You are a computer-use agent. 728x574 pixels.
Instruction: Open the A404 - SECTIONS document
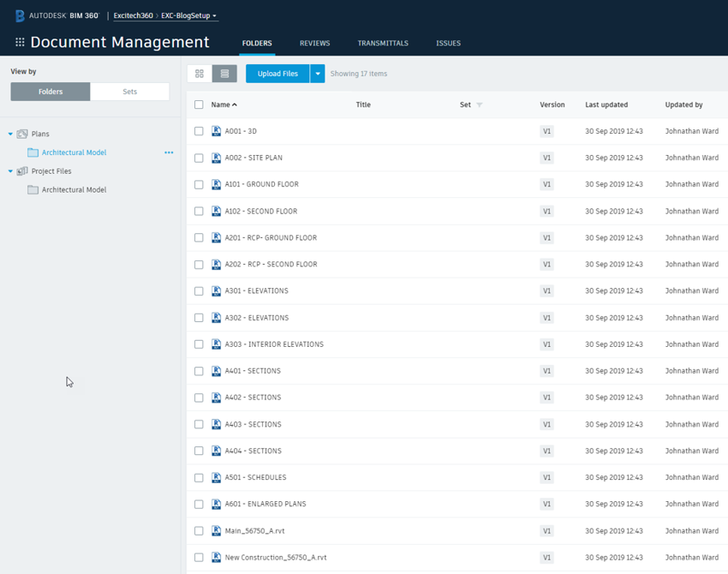click(253, 451)
